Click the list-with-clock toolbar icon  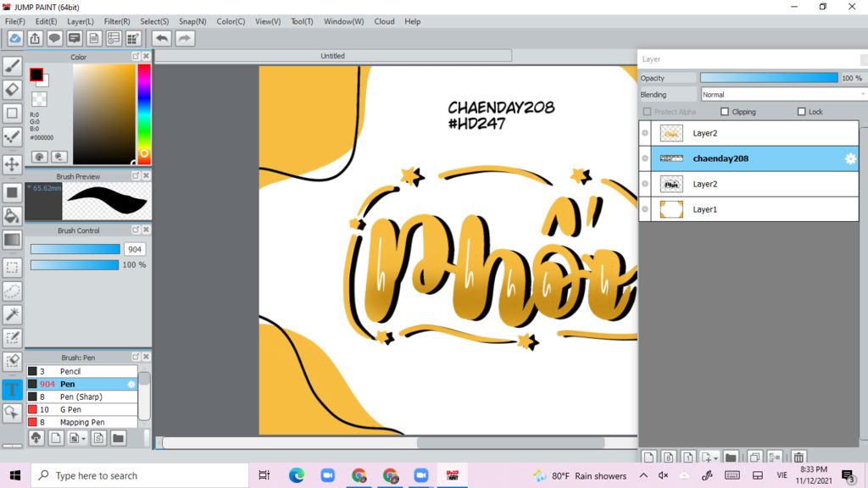[114, 38]
